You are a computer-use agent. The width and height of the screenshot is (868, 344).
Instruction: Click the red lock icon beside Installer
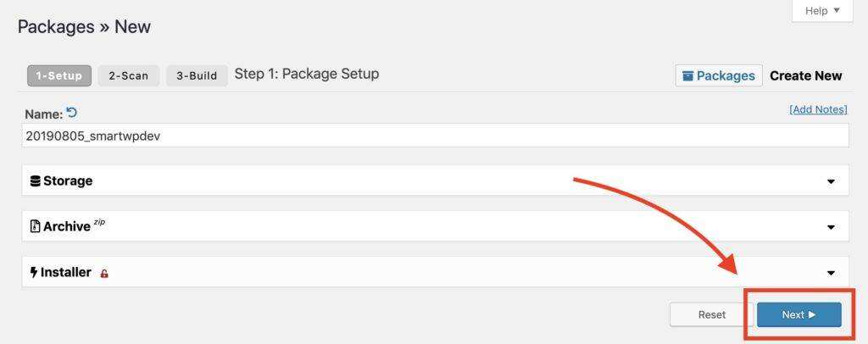pyautogui.click(x=104, y=273)
